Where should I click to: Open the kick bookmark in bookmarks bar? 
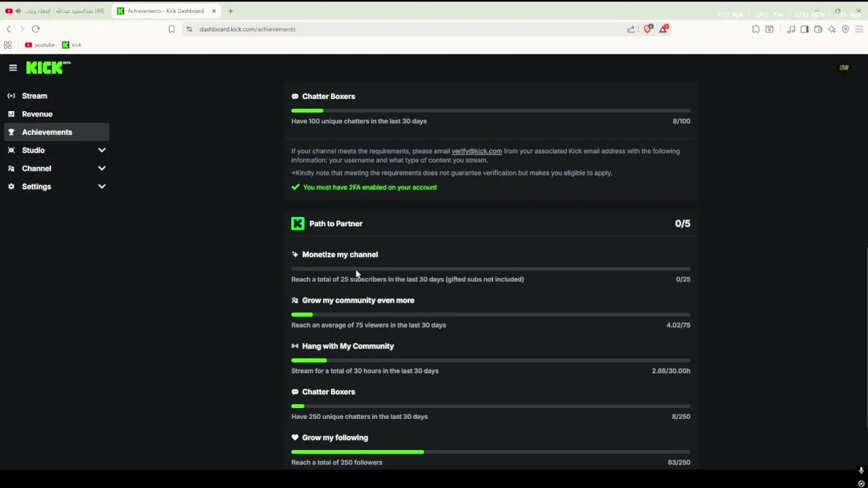(72, 45)
